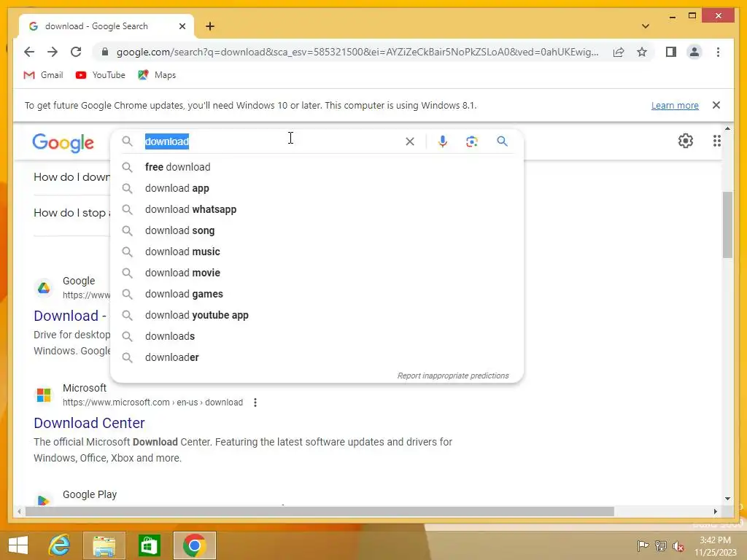
Task: Open the Windows Store taskbar icon
Action: click(149, 545)
